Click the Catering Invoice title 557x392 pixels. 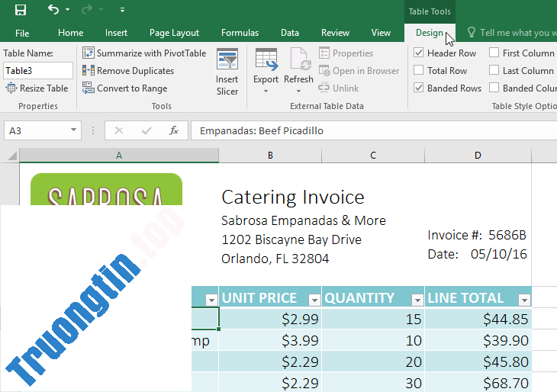(293, 197)
